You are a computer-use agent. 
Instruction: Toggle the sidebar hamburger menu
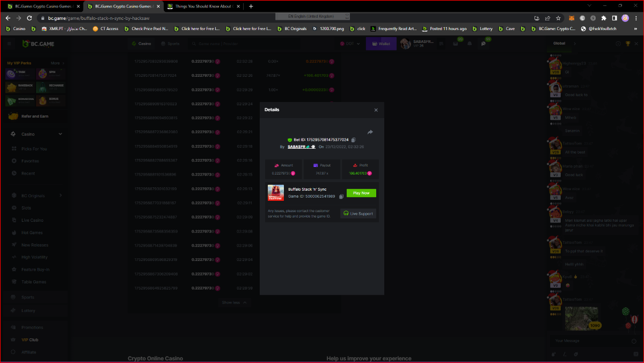(9, 43)
